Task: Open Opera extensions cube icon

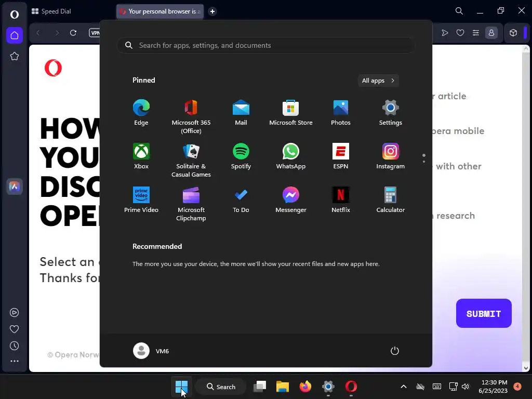Action: point(513,33)
